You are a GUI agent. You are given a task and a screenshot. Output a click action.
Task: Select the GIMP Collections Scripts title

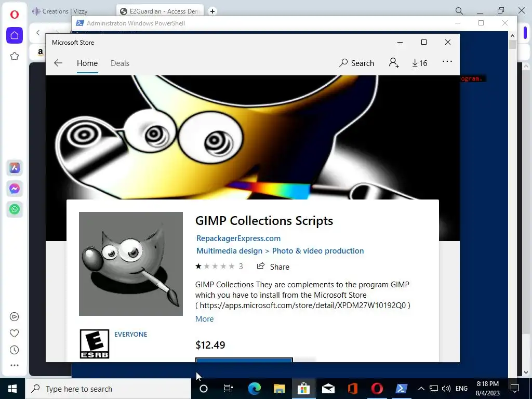click(264, 220)
